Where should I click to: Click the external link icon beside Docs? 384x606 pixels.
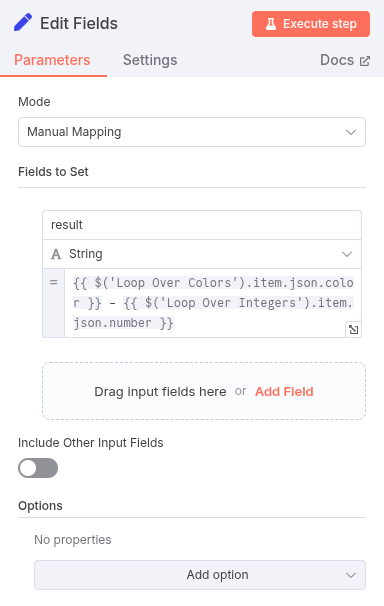click(365, 61)
